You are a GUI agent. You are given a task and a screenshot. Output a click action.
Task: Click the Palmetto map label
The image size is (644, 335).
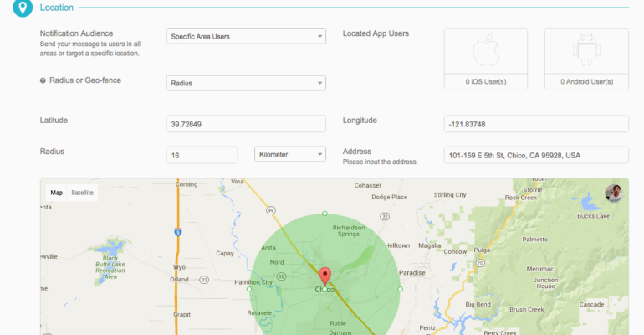[534, 240]
